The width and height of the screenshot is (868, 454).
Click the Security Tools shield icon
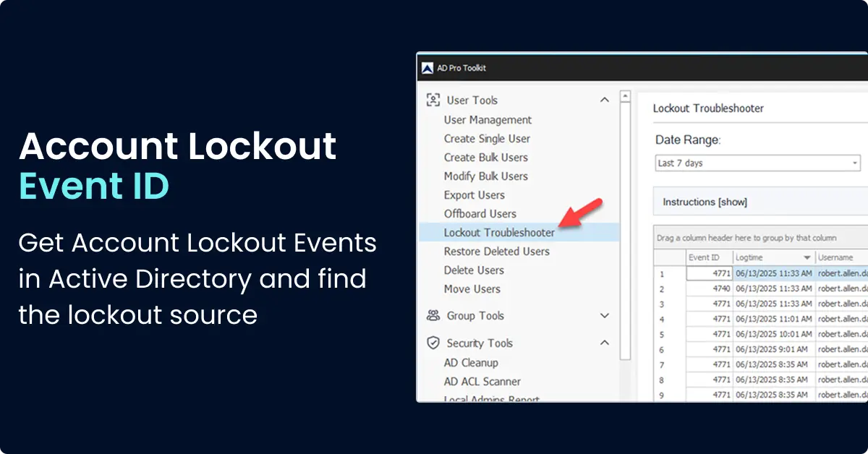pyautogui.click(x=433, y=343)
